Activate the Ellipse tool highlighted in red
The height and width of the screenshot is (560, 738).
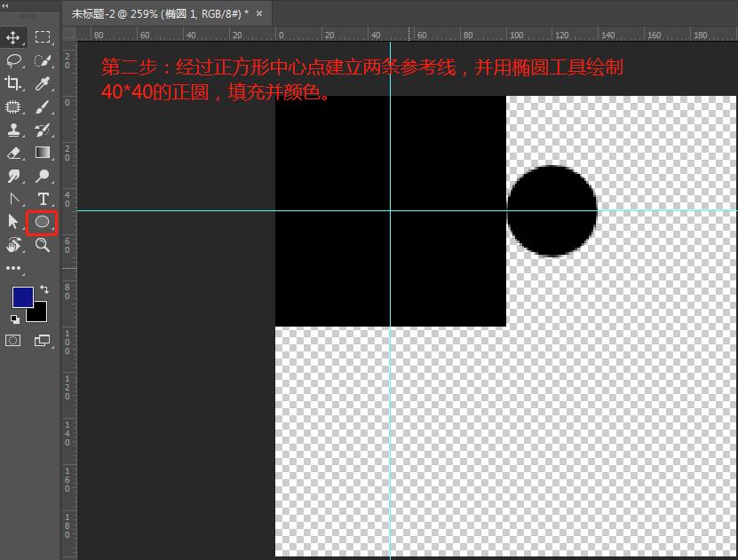42,222
